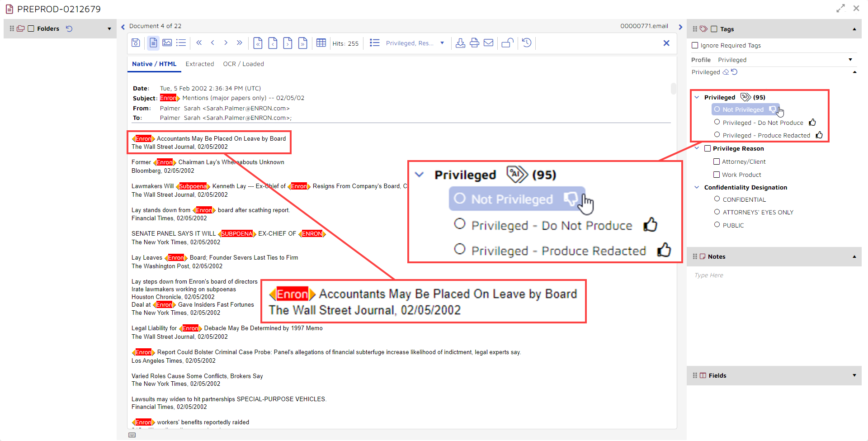Go to next hit with single-right chevron
868x441 pixels.
pos(226,43)
